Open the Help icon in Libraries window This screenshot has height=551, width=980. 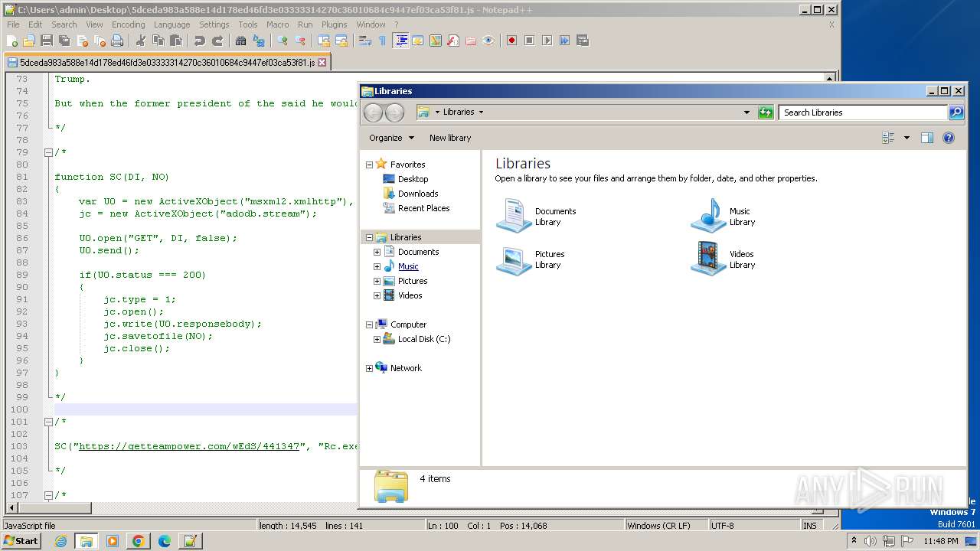(x=949, y=138)
